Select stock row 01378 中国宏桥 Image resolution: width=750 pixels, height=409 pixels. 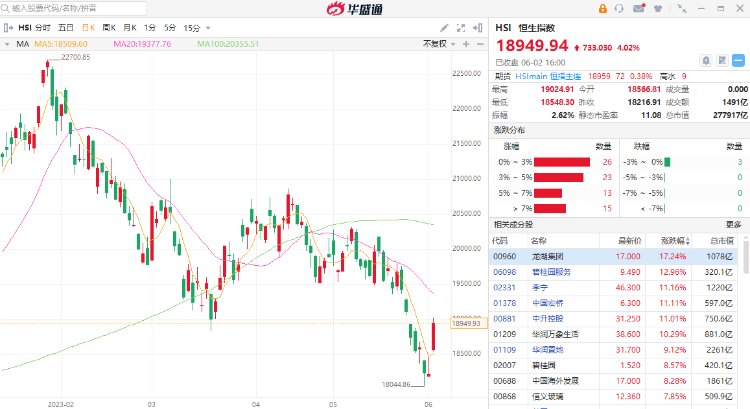point(613,303)
